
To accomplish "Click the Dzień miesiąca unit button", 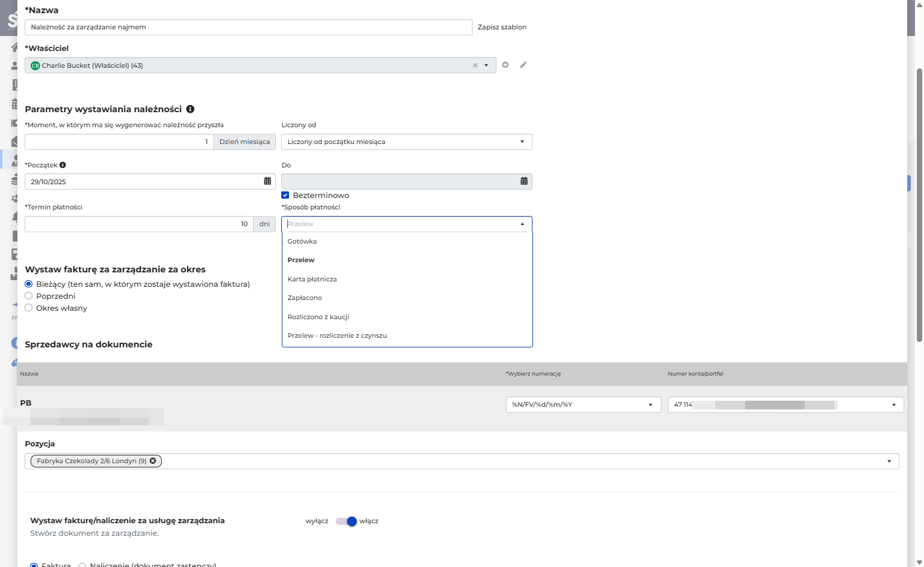I will tap(245, 142).
